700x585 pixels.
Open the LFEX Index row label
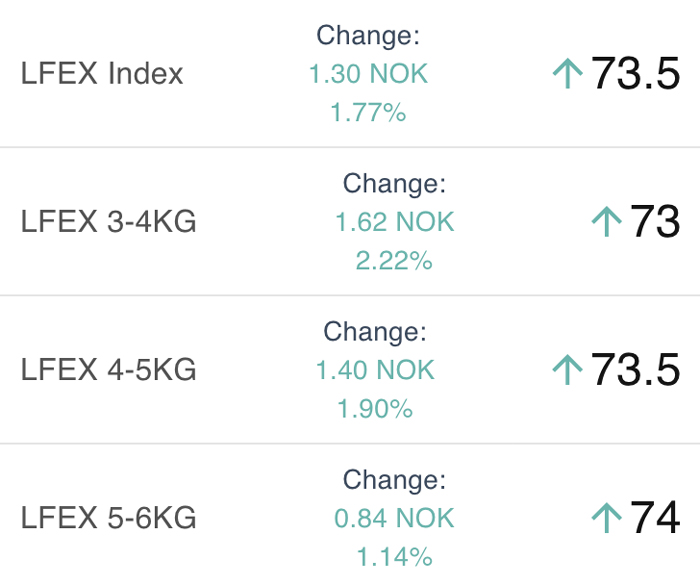coord(102,74)
